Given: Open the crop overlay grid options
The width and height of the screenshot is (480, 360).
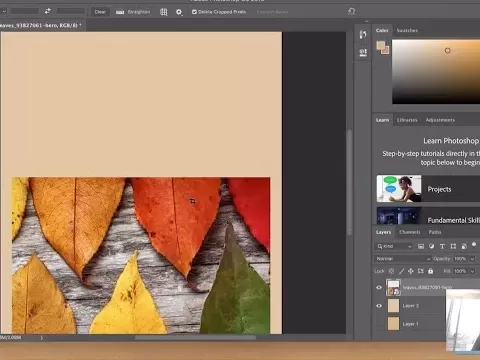Looking at the screenshot, I should [x=163, y=12].
